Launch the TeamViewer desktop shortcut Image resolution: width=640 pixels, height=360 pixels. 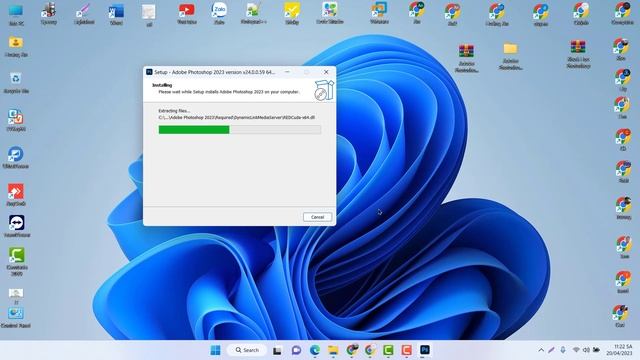click(16, 227)
